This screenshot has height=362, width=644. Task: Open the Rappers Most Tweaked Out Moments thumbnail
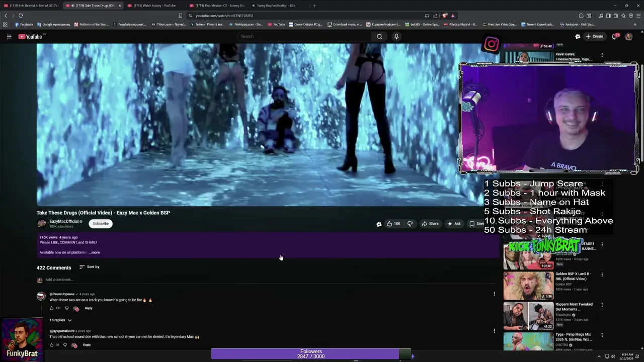click(x=528, y=316)
